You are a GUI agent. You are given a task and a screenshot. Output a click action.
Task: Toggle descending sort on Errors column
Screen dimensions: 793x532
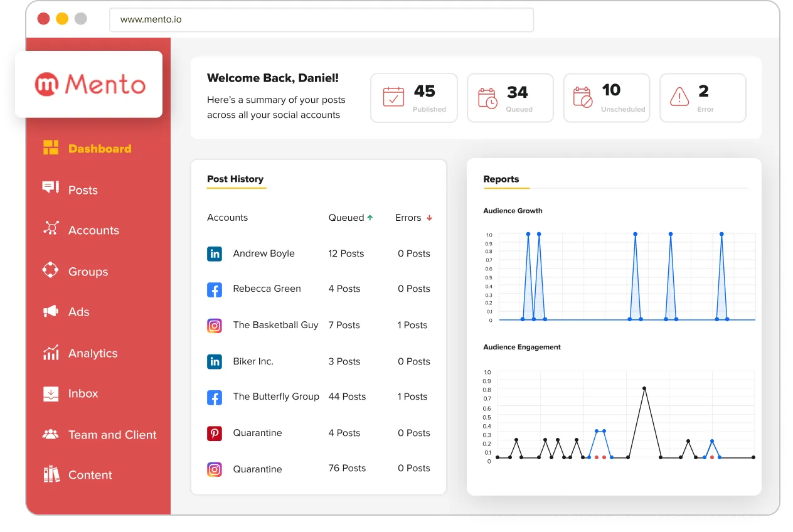pyautogui.click(x=429, y=217)
